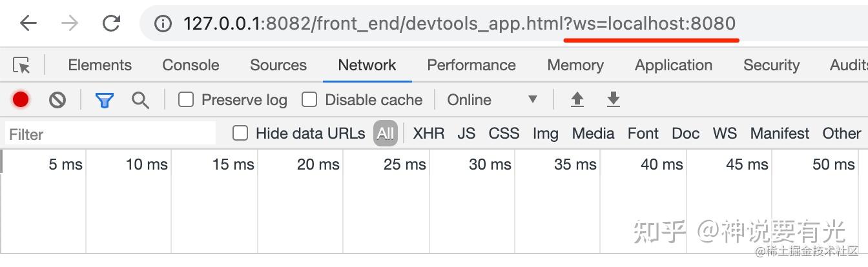868x267 pixels.
Task: Import HAR file with upload arrow
Action: click(x=577, y=99)
